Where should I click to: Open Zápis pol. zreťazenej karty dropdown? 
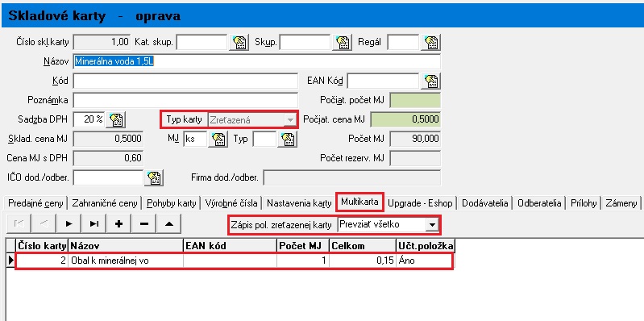[432, 225]
